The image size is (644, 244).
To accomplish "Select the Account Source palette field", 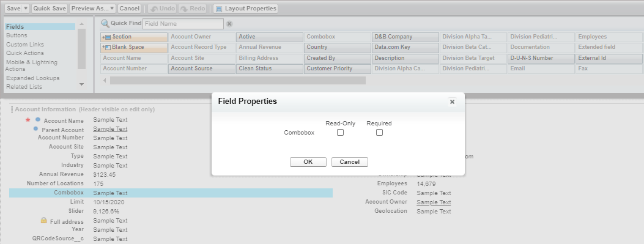I will 202,68.
